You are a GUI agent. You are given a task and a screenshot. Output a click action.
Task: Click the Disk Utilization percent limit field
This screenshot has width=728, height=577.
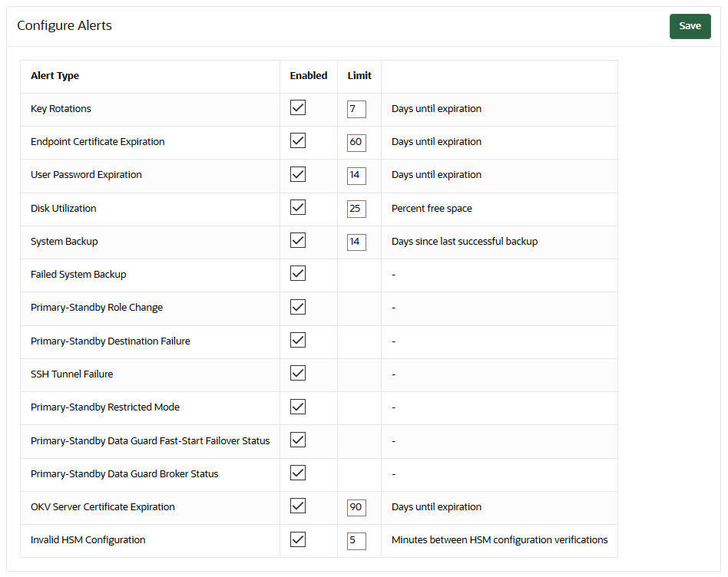[356, 208]
